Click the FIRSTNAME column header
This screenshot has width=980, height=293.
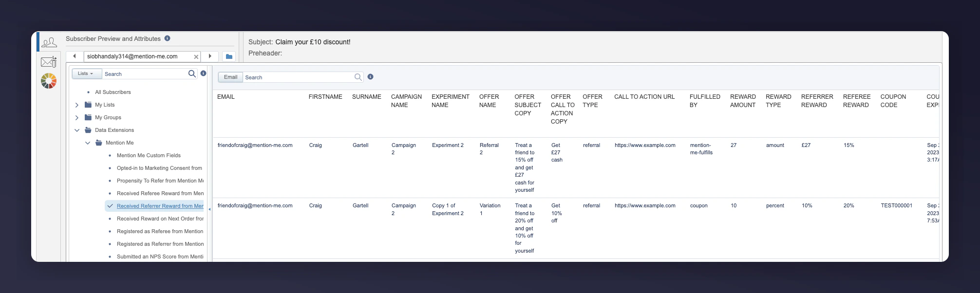click(x=325, y=97)
